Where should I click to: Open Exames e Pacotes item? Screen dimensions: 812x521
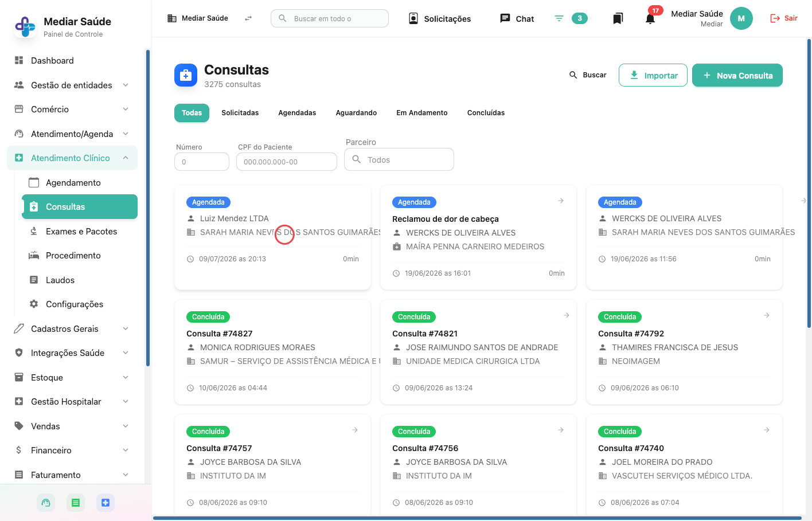coord(80,232)
